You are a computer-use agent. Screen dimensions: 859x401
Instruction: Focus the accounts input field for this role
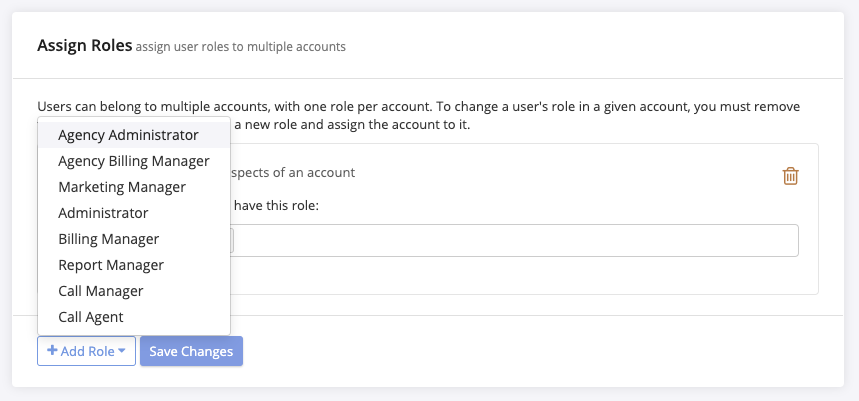tap(514, 240)
